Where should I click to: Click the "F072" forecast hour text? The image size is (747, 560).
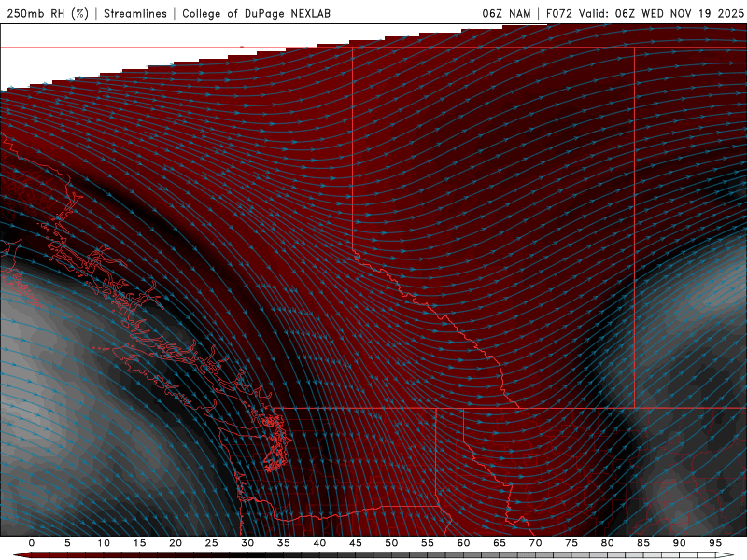[x=559, y=13]
